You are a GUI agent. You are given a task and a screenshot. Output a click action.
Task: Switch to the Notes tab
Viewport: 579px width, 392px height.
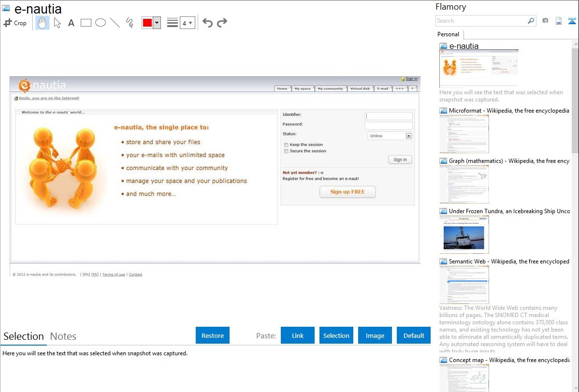(63, 336)
